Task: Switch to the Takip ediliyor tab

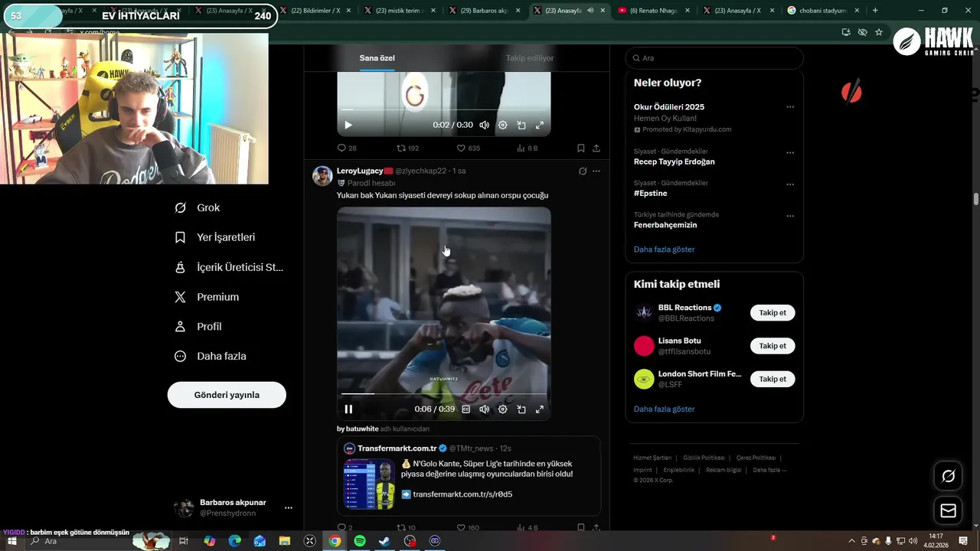Action: coord(530,58)
